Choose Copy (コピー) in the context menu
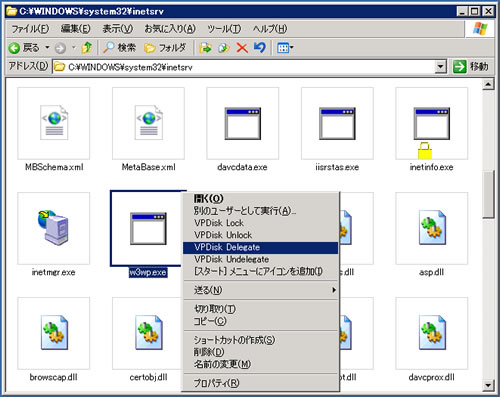Viewport: 500px width, 397px height. pyautogui.click(x=260, y=321)
